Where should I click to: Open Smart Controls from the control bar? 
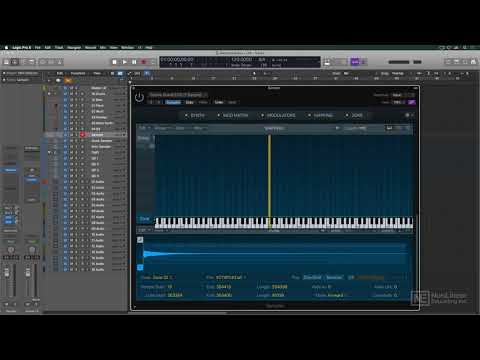[43, 62]
